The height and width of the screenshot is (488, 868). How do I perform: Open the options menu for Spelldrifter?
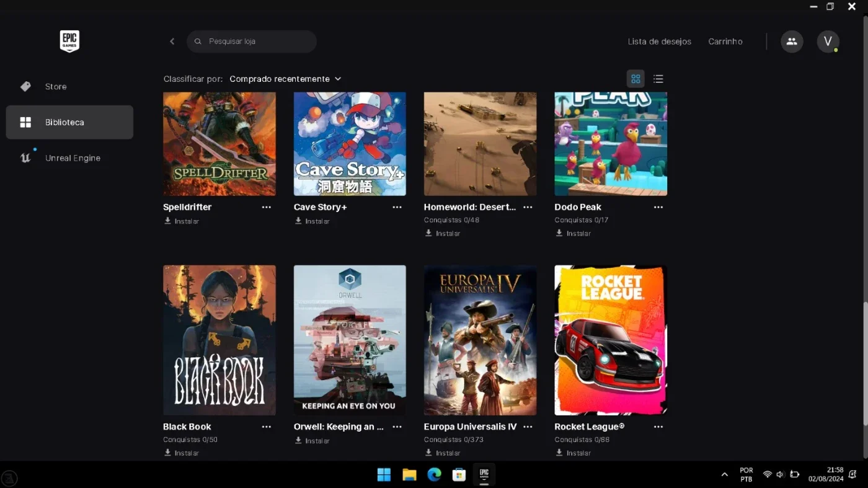point(267,207)
